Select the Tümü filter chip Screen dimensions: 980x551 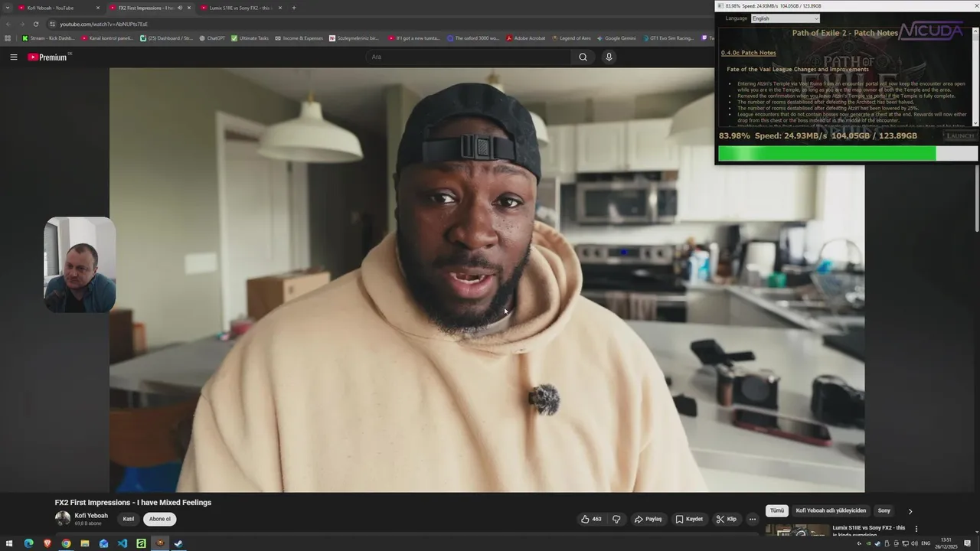click(x=777, y=510)
